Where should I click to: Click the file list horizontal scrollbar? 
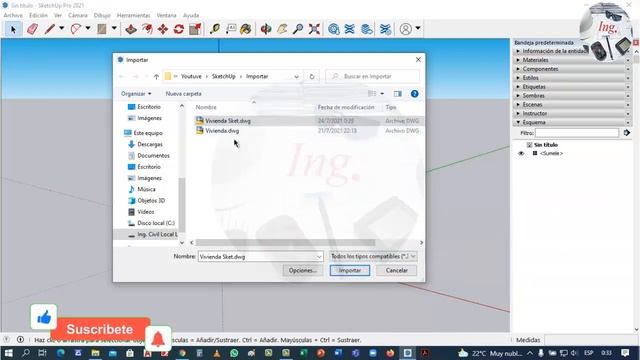[x=285, y=242]
